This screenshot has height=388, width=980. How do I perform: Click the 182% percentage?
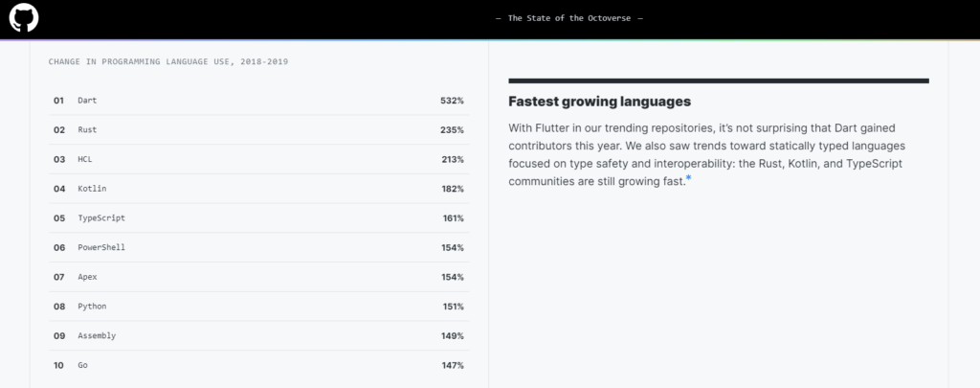453,189
